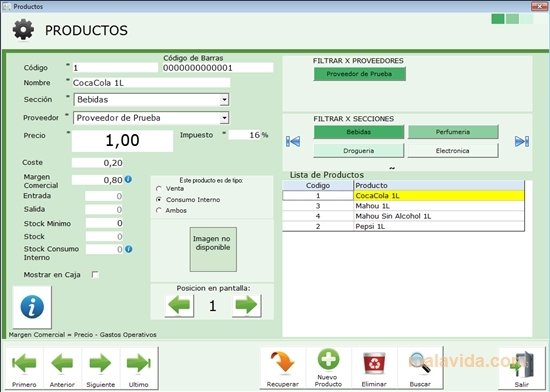Click the Coste field showing 0,20
550x392 pixels.
point(98,163)
